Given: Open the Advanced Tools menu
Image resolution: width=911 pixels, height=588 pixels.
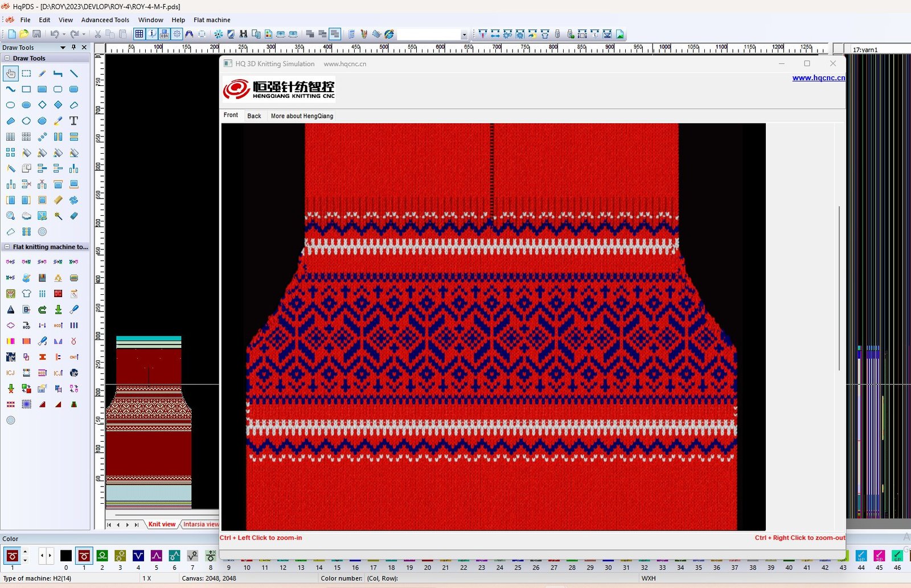Looking at the screenshot, I should (x=105, y=20).
